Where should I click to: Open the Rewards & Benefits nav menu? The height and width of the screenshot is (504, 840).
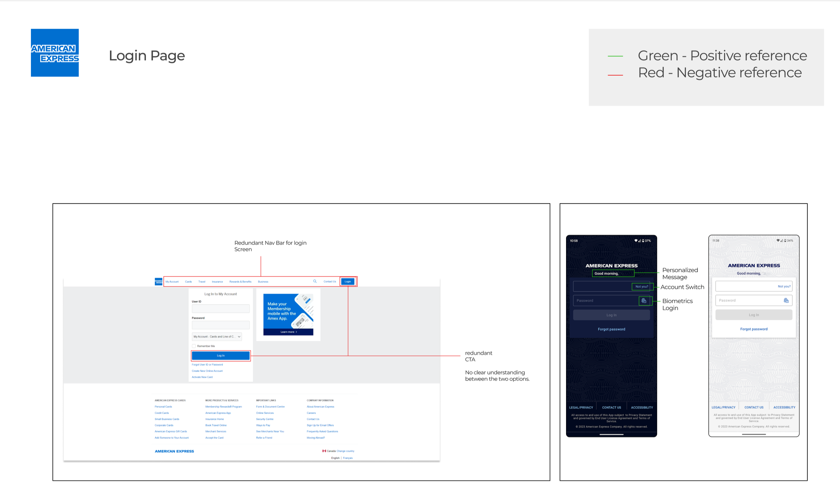pos(240,282)
